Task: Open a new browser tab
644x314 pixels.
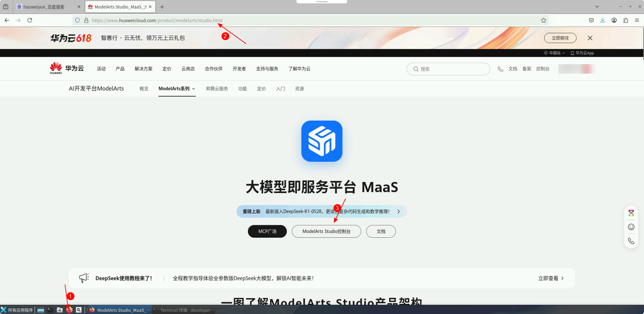Action: pyautogui.click(x=162, y=7)
